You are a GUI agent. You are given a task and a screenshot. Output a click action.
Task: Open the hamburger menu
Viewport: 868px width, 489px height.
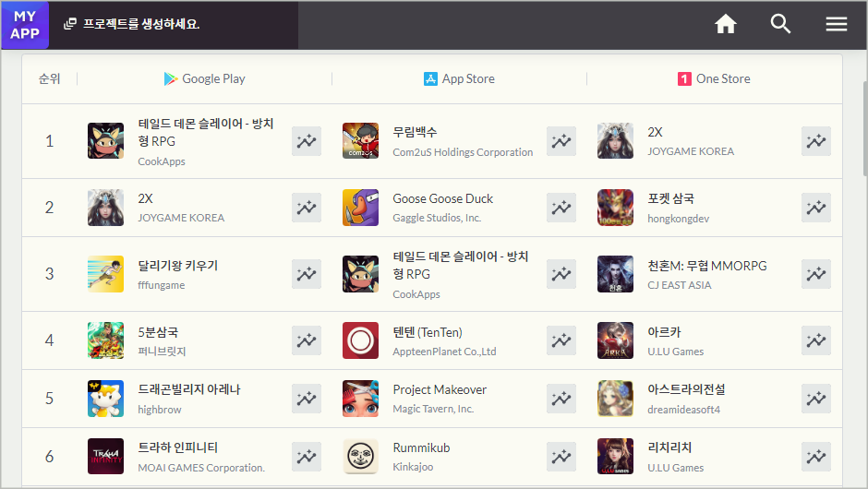point(837,24)
